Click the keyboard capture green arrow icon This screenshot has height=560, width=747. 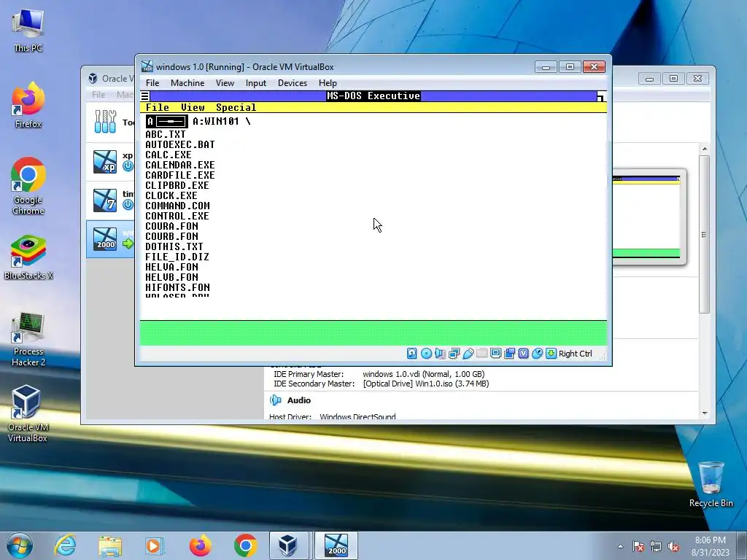[x=551, y=354]
